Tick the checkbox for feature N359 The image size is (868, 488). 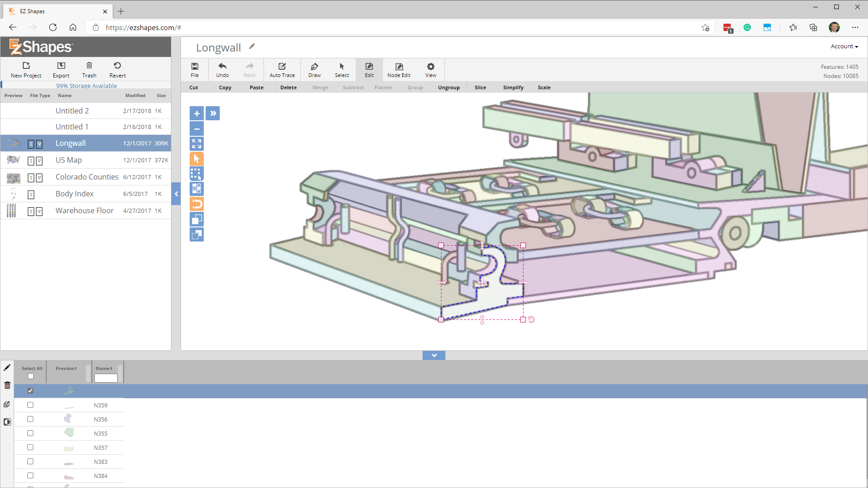(31, 405)
